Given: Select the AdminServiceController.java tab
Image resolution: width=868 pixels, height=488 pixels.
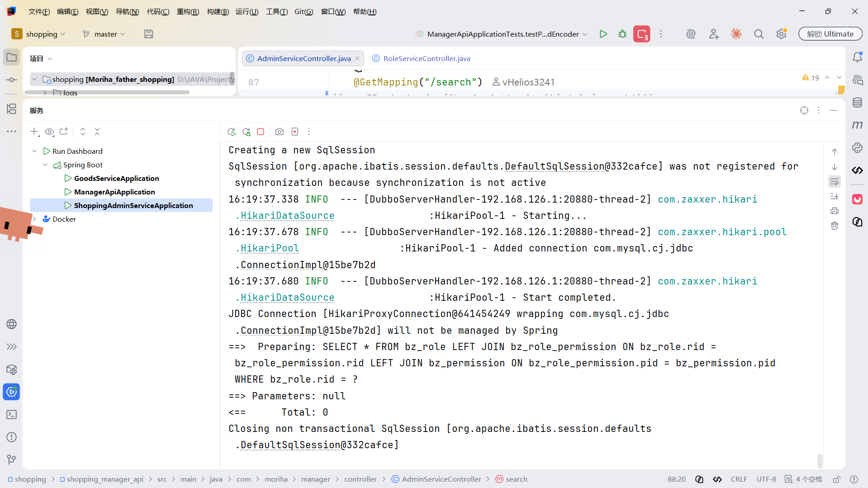Looking at the screenshot, I should point(304,58).
